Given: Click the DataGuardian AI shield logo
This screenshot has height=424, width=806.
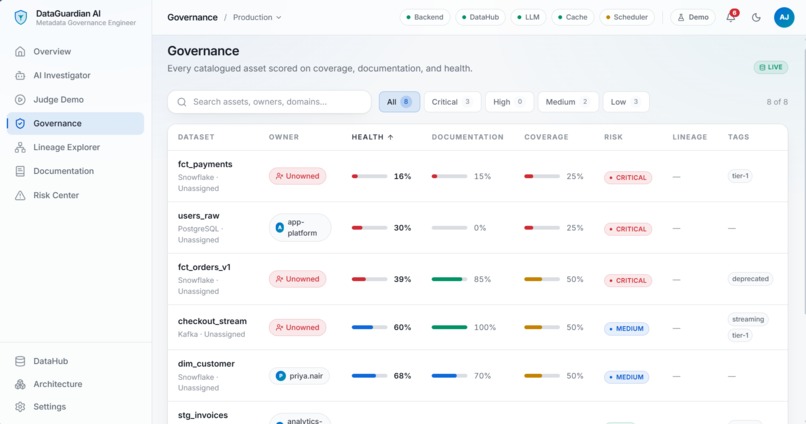Looking at the screenshot, I should coord(21,17).
